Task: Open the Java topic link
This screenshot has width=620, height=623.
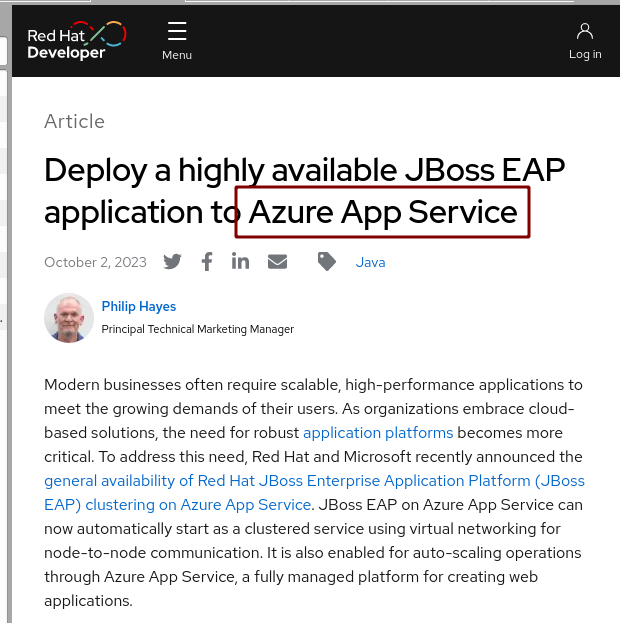Action: 370,262
